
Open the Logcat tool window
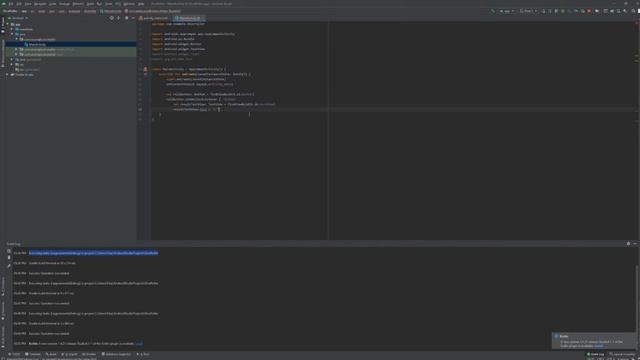(x=69, y=354)
